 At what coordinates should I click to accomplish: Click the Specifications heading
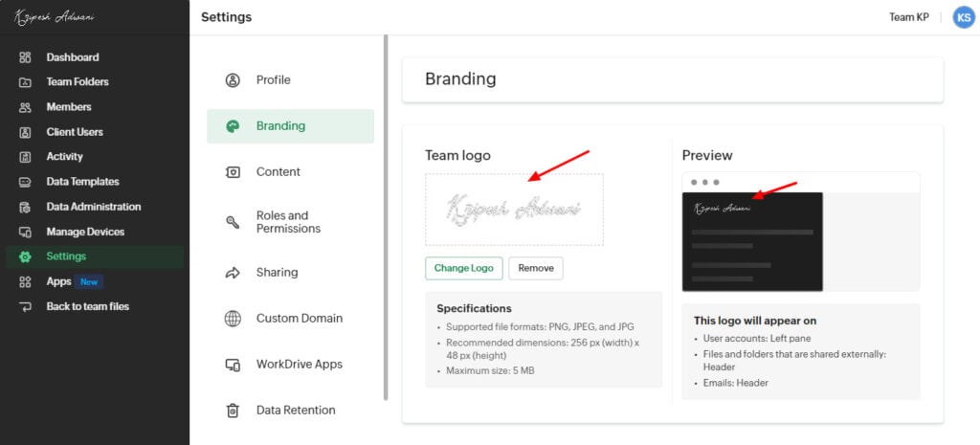point(474,308)
